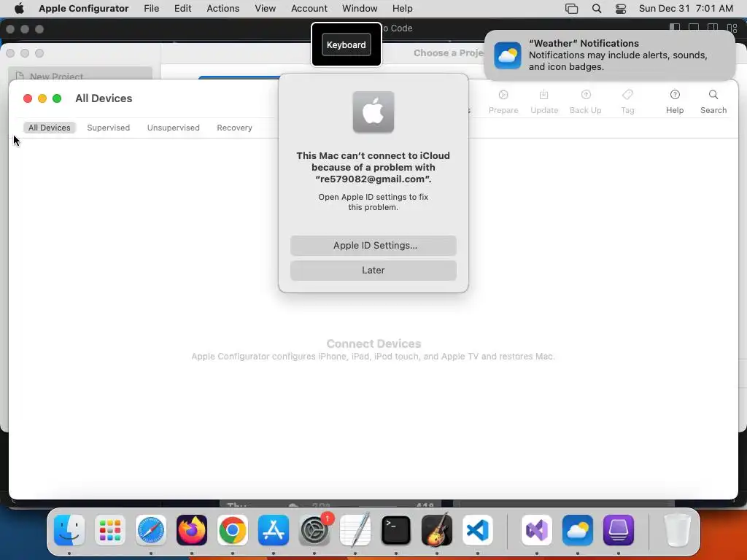Open the Stage Manager menu bar icon
The width and height of the screenshot is (747, 560).
point(571,9)
